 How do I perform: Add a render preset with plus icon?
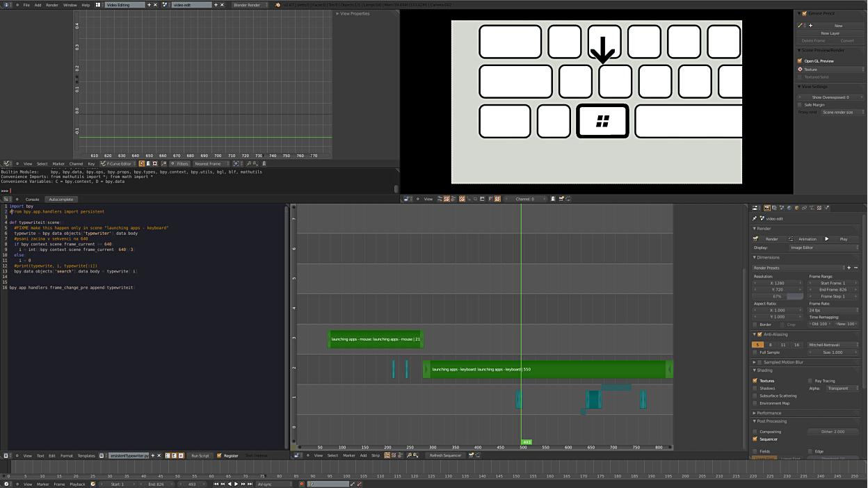849,268
